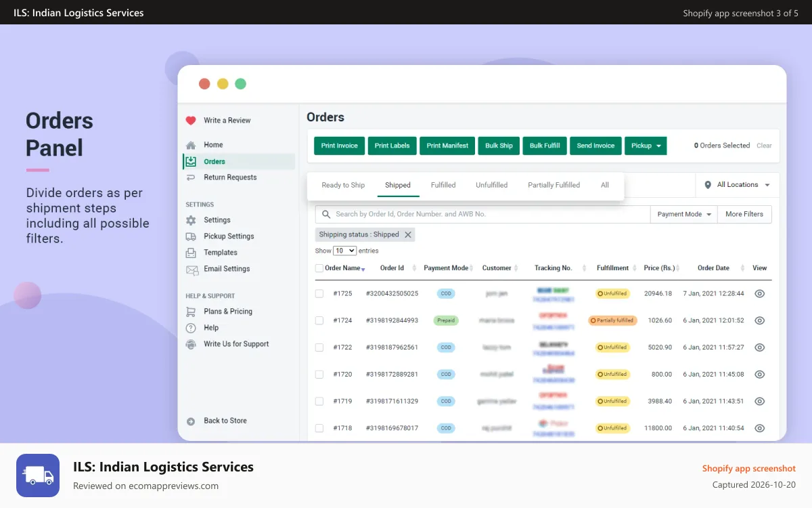This screenshot has height=508, width=812.
Task: Click the price 11800.00 cell
Action: [658, 428]
